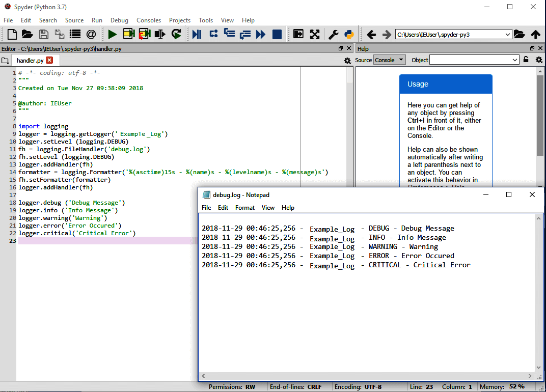Viewport: 546px width, 392px height.
Task: Go back with the left arrow icon
Action: (x=371, y=35)
